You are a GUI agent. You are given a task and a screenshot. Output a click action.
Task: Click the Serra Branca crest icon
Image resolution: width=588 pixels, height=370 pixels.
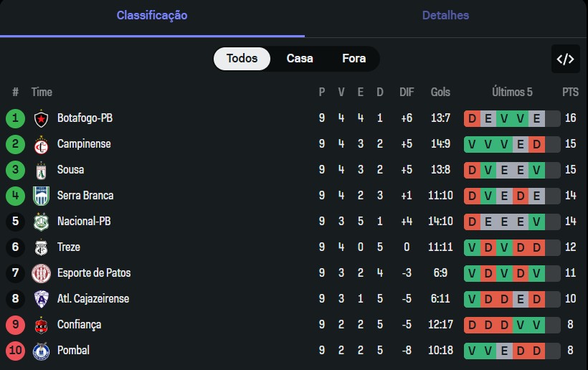click(41, 196)
